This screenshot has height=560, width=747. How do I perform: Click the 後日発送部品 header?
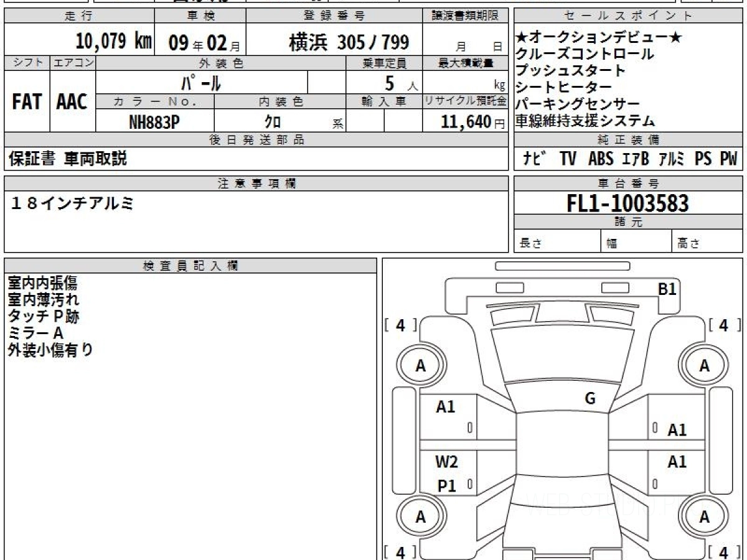(256, 140)
